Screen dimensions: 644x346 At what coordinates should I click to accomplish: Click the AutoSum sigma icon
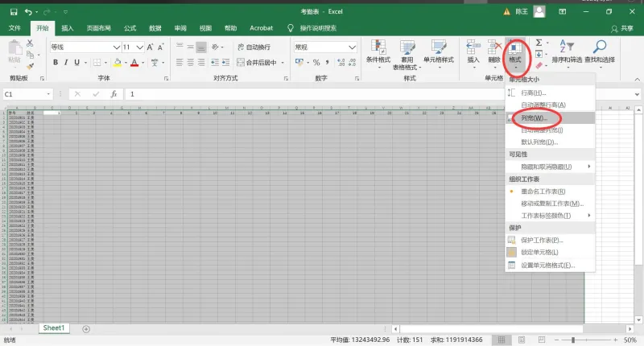(x=539, y=43)
